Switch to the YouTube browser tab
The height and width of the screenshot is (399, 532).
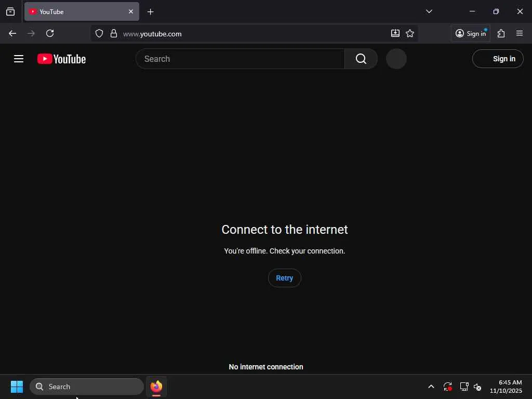[x=82, y=11]
